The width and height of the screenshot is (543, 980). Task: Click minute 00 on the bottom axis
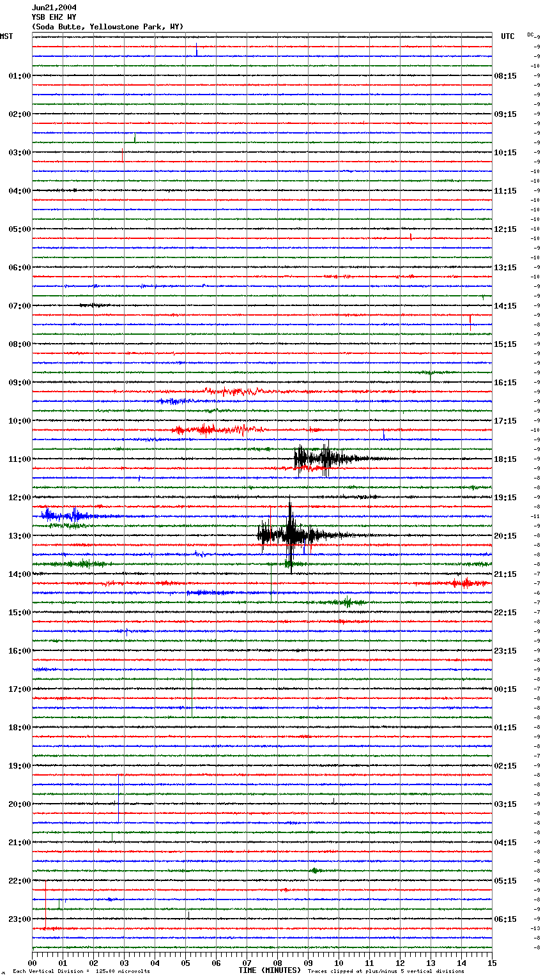pos(32,963)
